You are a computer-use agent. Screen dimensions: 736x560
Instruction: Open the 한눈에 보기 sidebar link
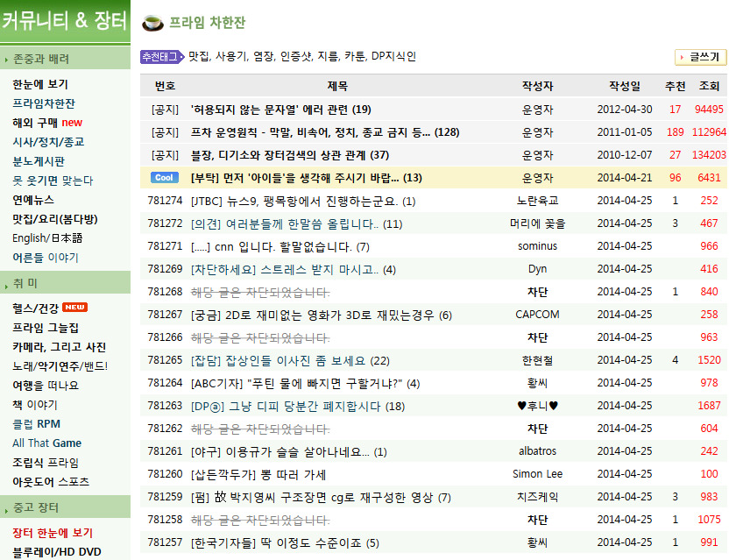click(40, 84)
